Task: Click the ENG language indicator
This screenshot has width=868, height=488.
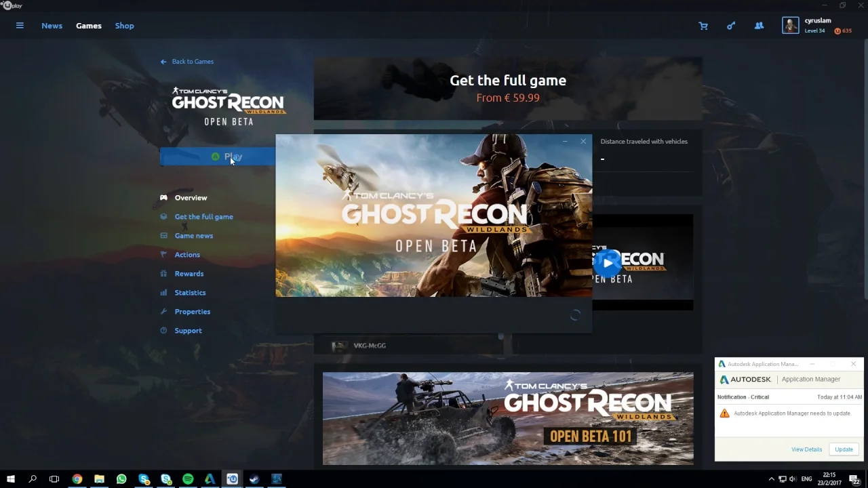Action: coord(806,479)
